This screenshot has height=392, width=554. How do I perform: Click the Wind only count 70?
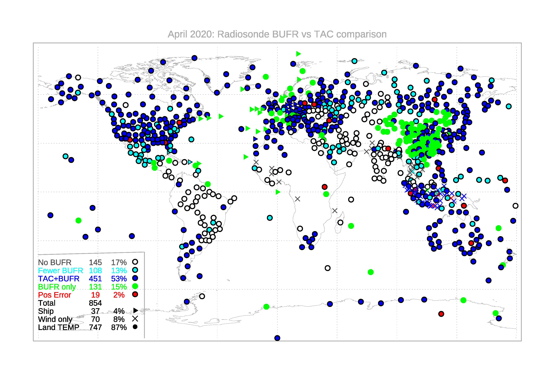coord(95,319)
